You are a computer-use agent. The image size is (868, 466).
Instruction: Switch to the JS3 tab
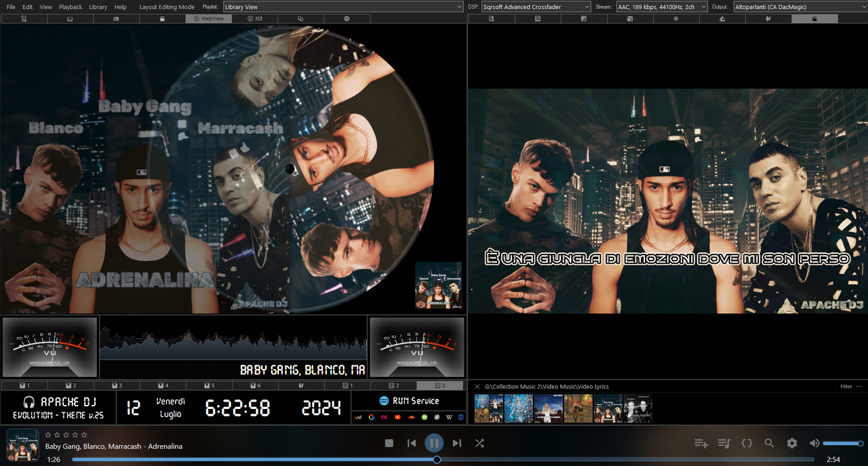pos(255,19)
